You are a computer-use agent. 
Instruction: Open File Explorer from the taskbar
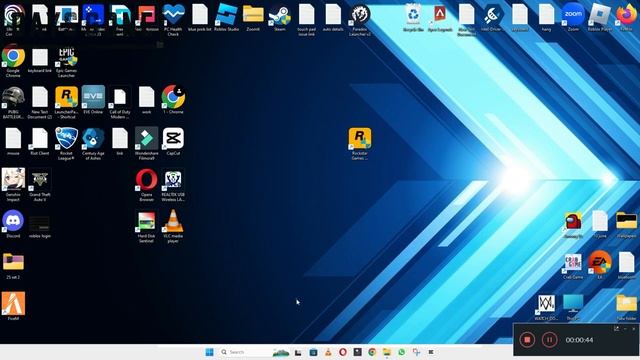click(387, 352)
